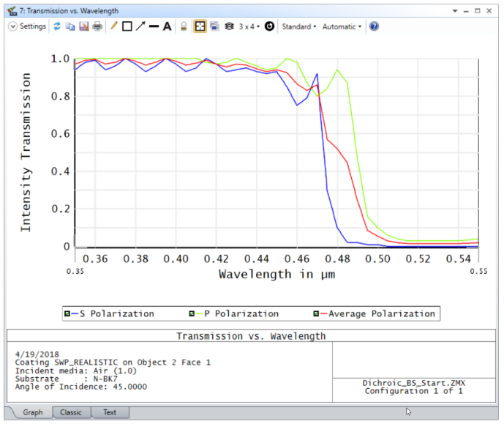Click the refresh/update icon in toolbar

click(57, 26)
